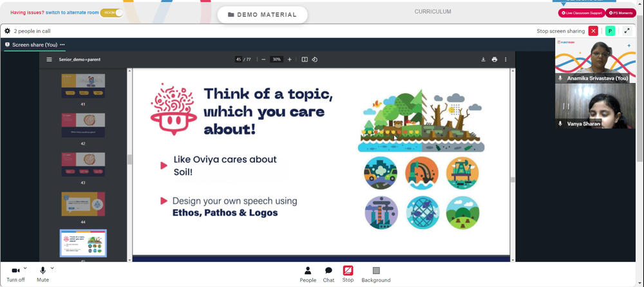The image size is (644, 287).
Task: Zoom out using the minus icon
Action: 263,60
